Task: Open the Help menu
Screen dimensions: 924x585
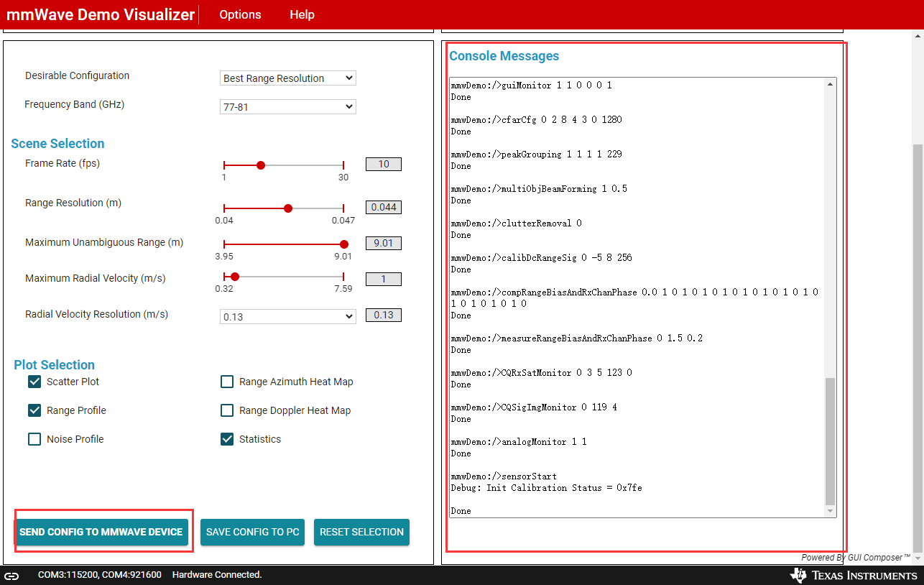Action: (x=302, y=14)
